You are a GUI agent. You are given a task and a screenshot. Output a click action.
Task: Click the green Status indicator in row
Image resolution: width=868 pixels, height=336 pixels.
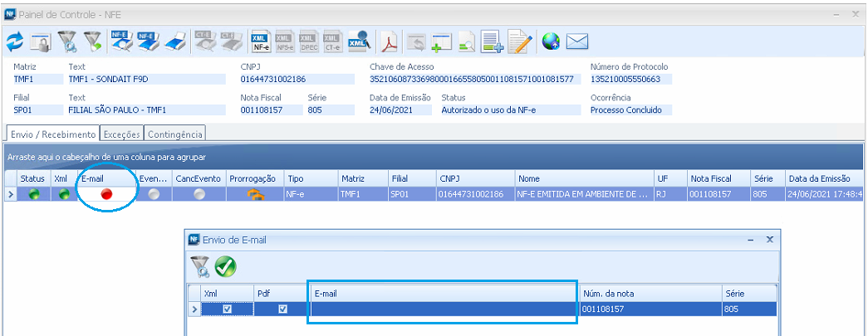[35, 194]
